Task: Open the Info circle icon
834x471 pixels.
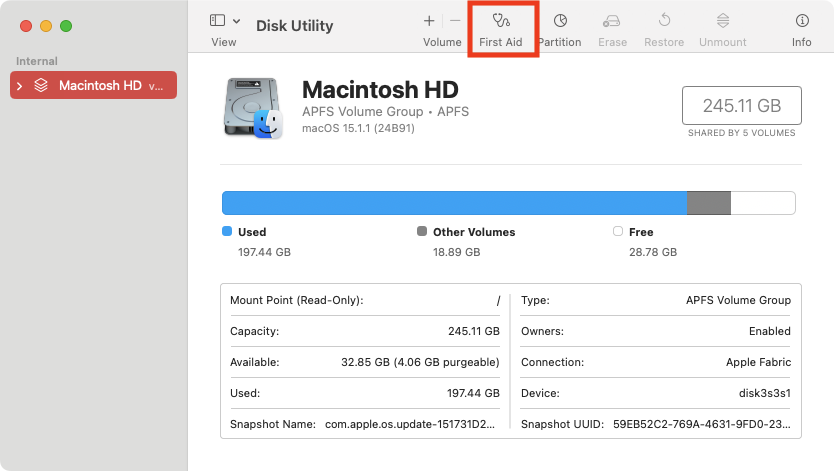Action: click(x=802, y=21)
